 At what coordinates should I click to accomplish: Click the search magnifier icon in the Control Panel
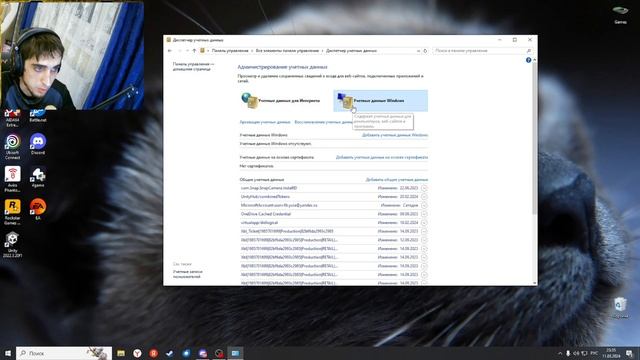[x=529, y=51]
